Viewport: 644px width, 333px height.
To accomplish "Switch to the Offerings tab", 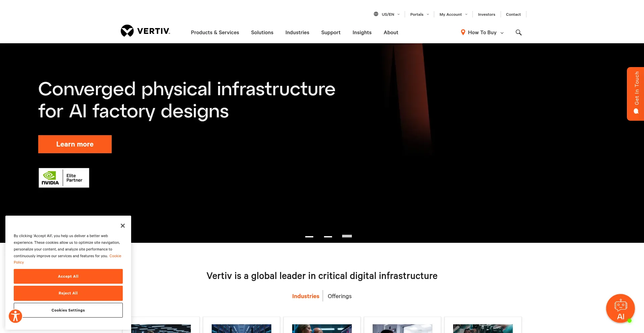I will 339,296.
